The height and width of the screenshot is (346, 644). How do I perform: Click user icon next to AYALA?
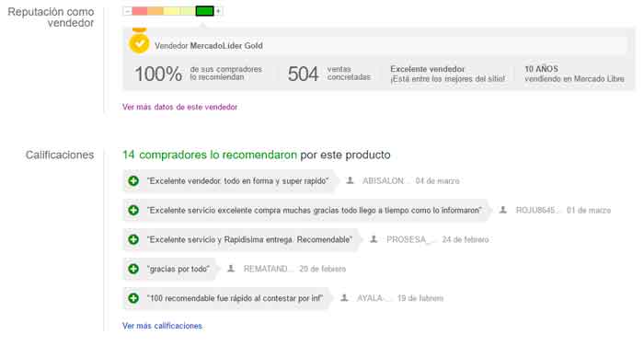(344, 297)
